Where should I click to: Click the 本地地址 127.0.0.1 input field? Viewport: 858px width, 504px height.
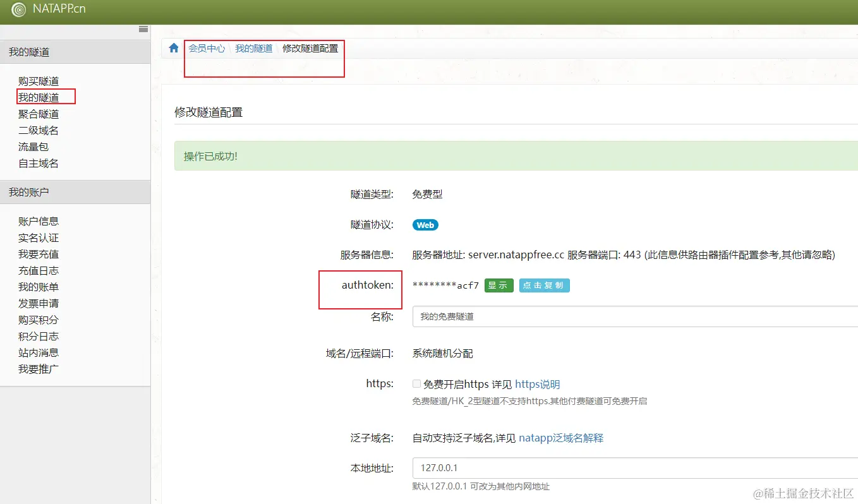(635, 468)
